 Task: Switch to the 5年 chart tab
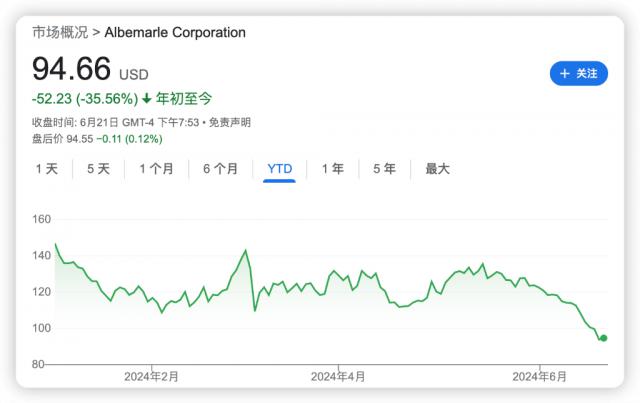384,169
